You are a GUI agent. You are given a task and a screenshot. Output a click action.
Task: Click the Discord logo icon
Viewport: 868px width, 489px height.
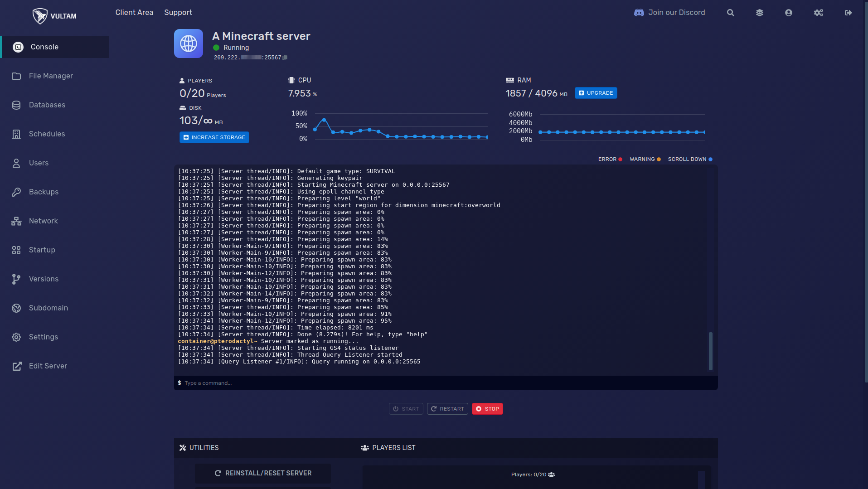tap(639, 13)
